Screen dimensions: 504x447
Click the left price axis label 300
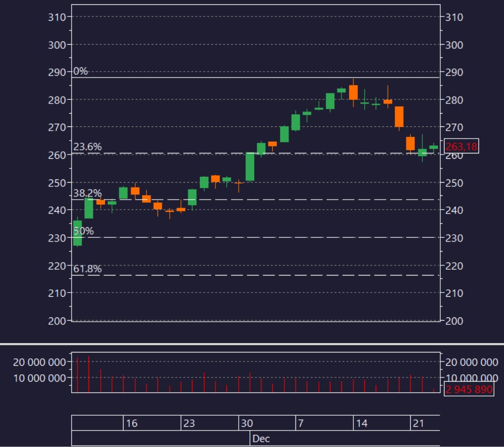(57, 45)
